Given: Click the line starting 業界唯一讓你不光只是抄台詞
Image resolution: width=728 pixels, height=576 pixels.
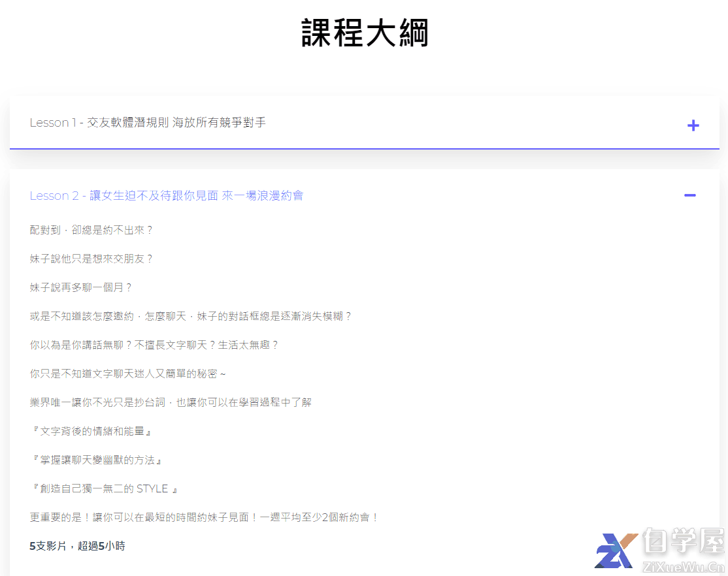Looking at the screenshot, I should click(171, 402).
